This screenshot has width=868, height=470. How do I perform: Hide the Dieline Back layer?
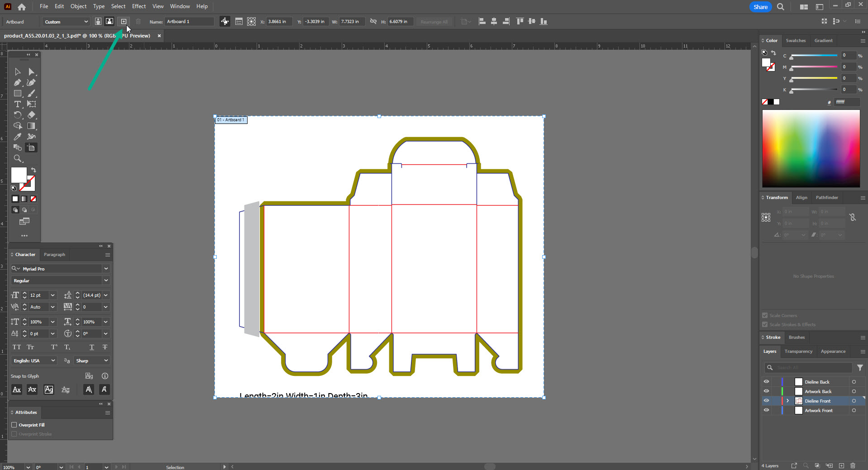point(766,382)
